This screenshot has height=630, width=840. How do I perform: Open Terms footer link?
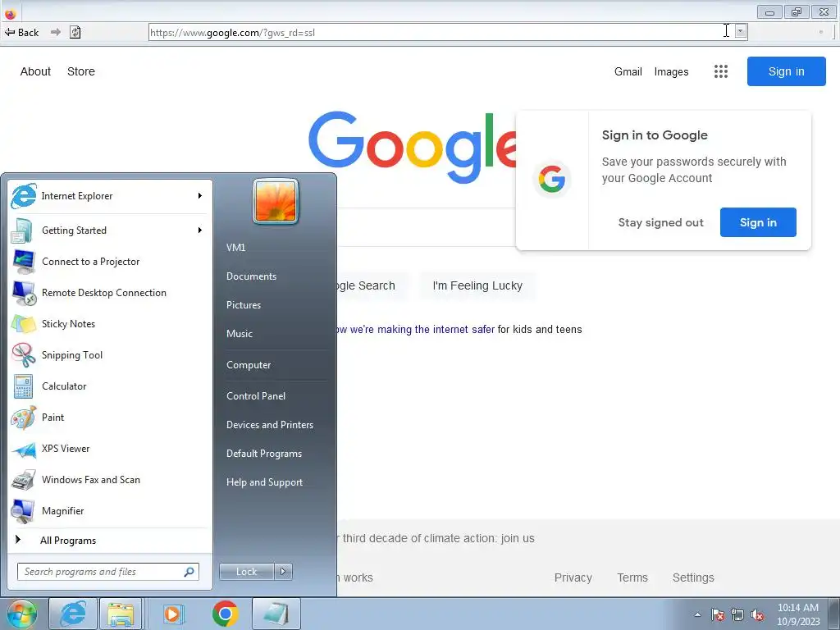coord(632,577)
